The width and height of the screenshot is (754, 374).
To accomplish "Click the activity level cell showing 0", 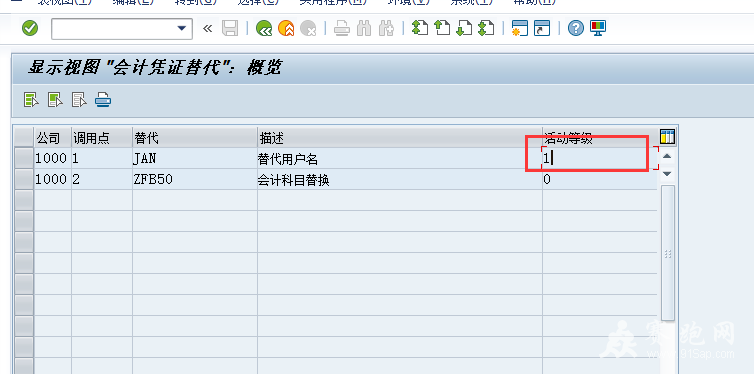I will 600,179.
